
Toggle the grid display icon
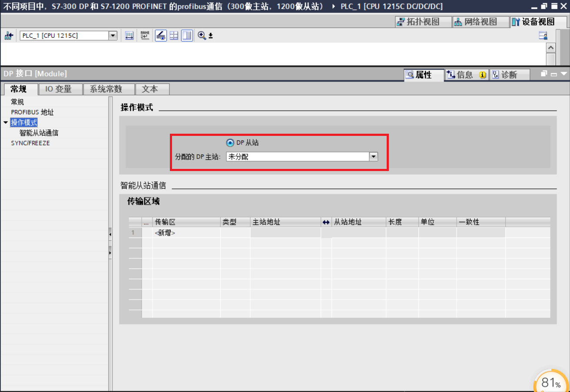(174, 36)
